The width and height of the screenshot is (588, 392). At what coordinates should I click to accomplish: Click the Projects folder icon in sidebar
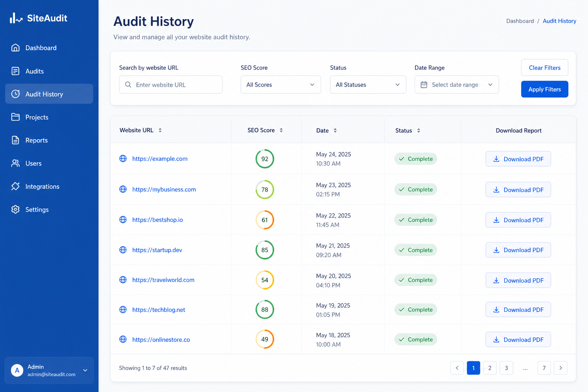[15, 117]
